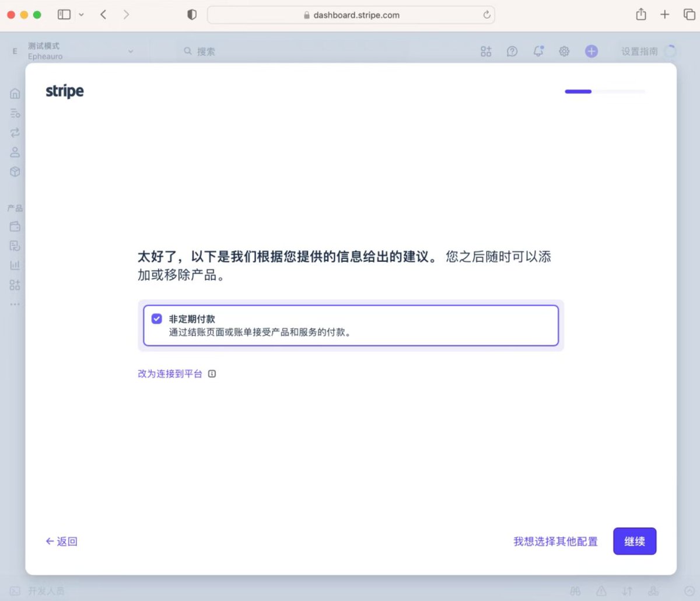Image resolution: width=700 pixels, height=601 pixels.
Task: Open the billing invoice icon in sidebar
Action: (15, 246)
